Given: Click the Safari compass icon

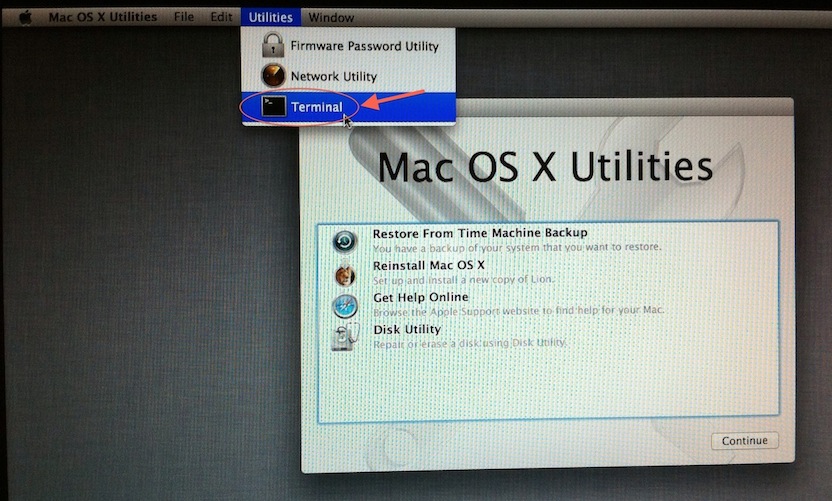Looking at the screenshot, I should (345, 306).
